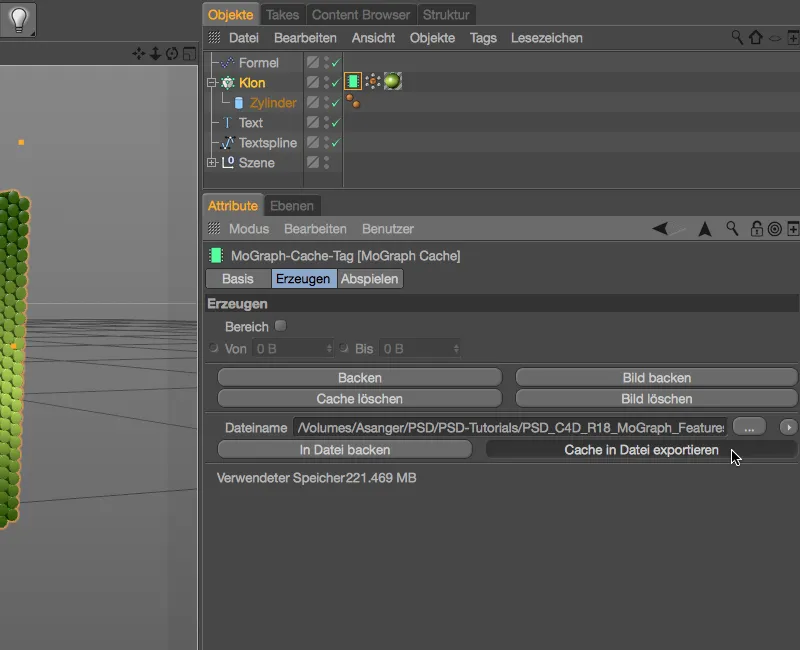800x650 pixels.
Task: Collapse the Klon hierarchy
Action: [x=211, y=83]
